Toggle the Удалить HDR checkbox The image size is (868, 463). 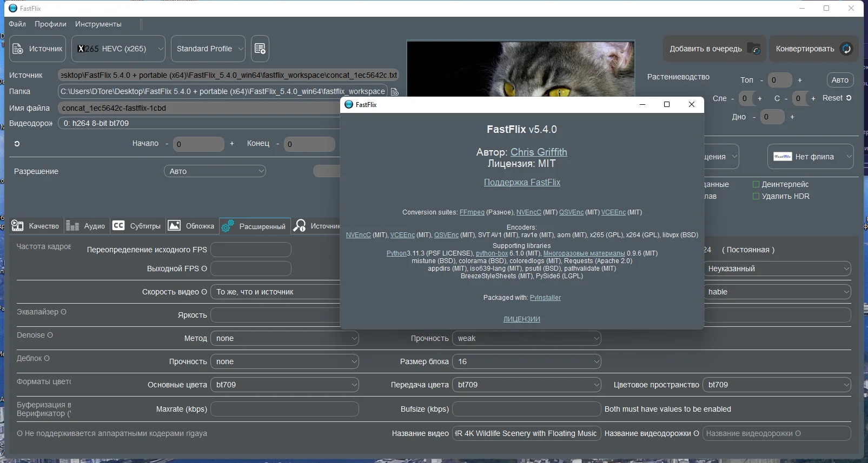tap(756, 196)
